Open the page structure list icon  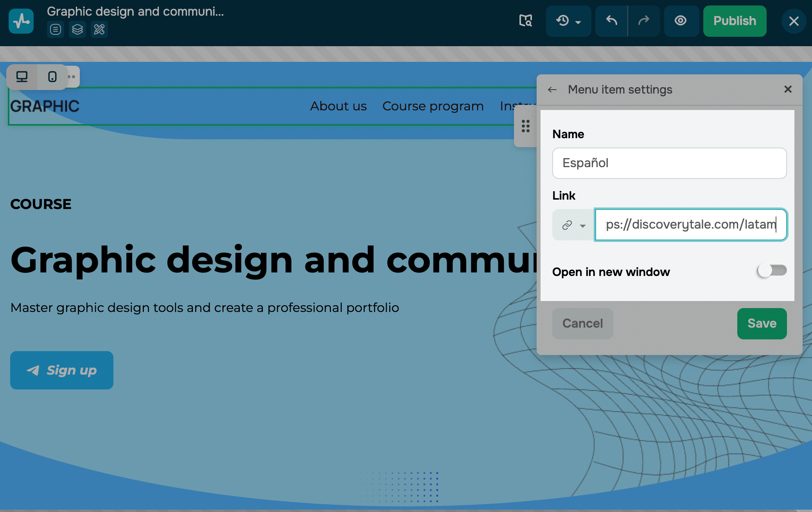(x=56, y=29)
